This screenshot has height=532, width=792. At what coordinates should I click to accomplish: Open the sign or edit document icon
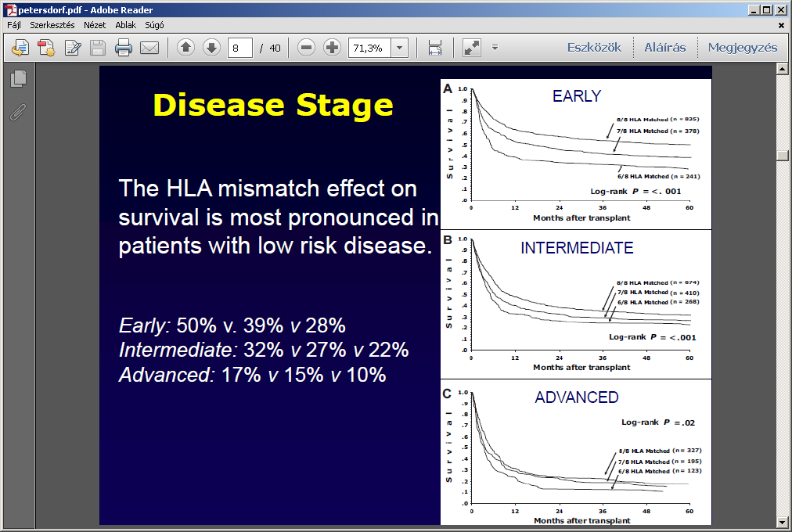73,48
